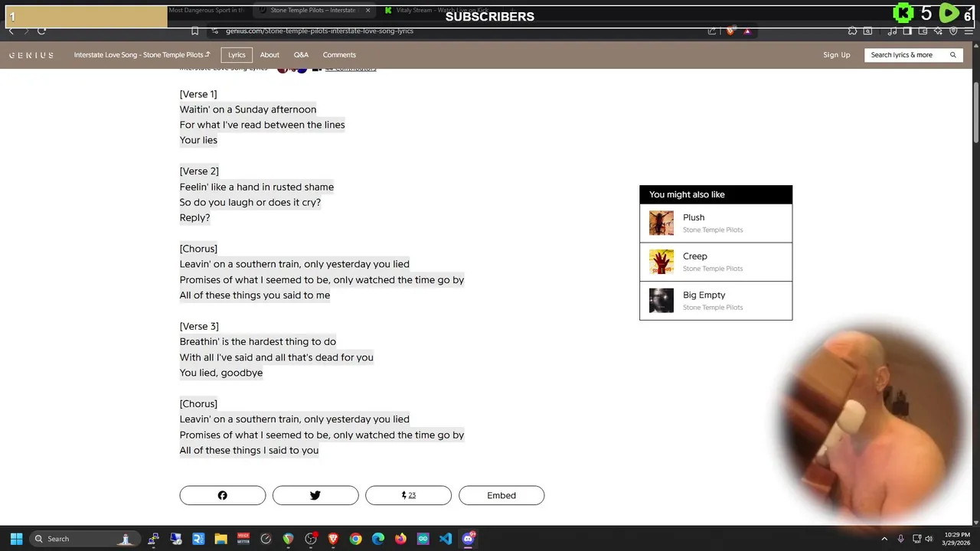Open the Q&A tab
The height and width of the screenshot is (551, 980).
(x=301, y=55)
